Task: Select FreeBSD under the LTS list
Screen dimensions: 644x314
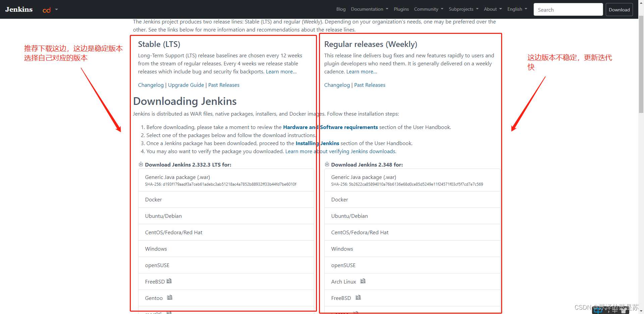Action: [x=226, y=282]
